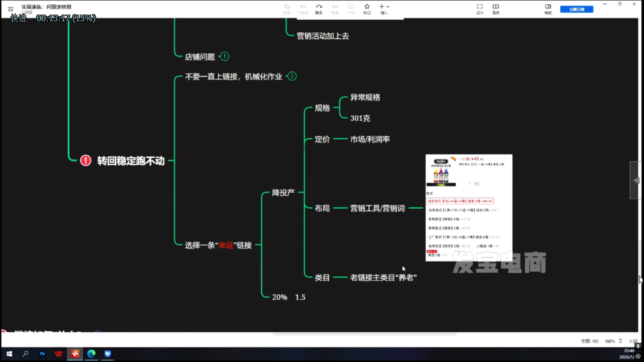Open the hamburger menu

(x=10, y=9)
